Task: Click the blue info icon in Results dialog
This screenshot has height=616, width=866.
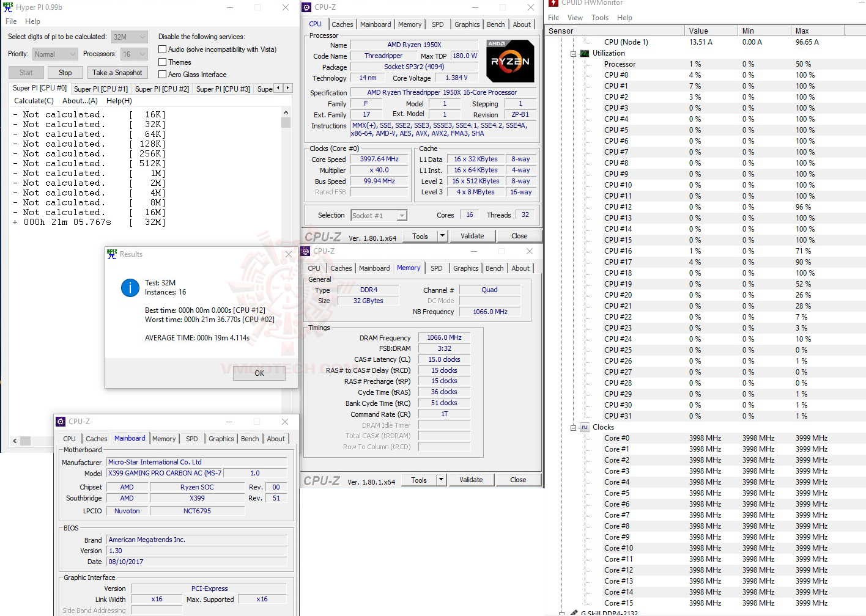Action: click(130, 288)
